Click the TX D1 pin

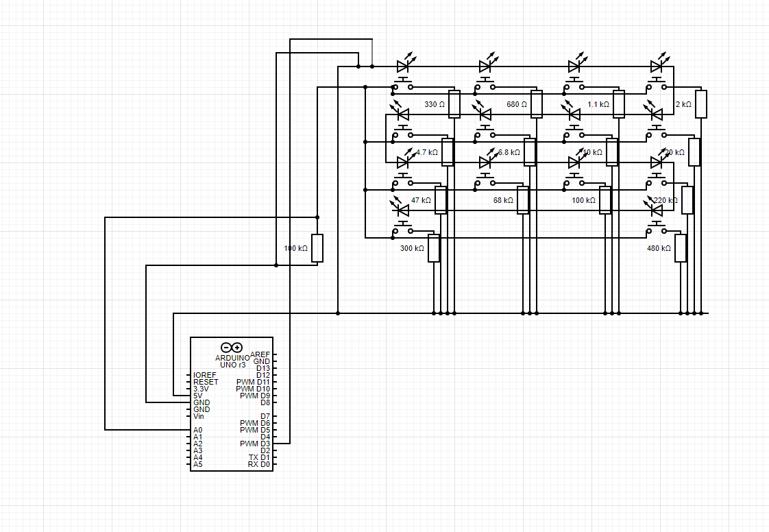pyautogui.click(x=260, y=457)
